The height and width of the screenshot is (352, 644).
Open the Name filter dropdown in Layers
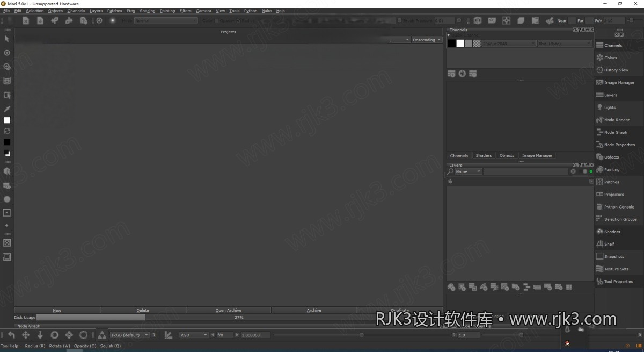point(468,171)
